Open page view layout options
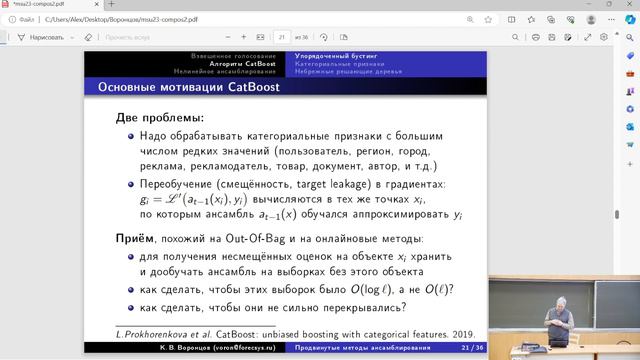Viewport: 640px width, 360px height. click(344, 37)
